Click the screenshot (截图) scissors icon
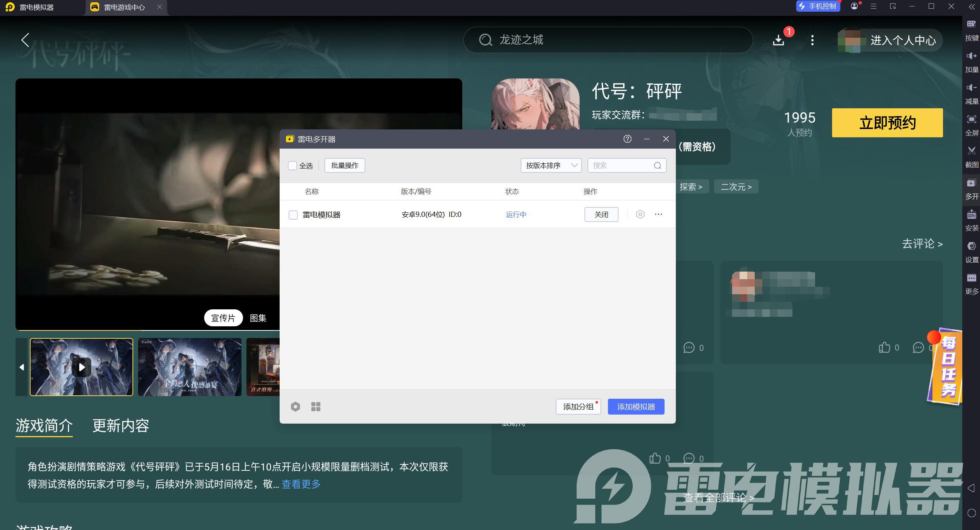980x530 pixels. [x=971, y=151]
